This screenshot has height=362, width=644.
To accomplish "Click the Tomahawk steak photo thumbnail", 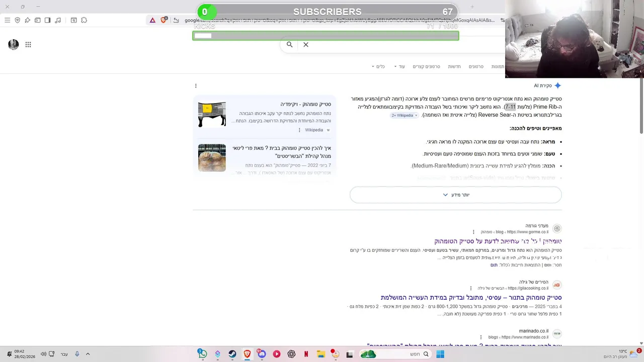I will pos(212,158).
